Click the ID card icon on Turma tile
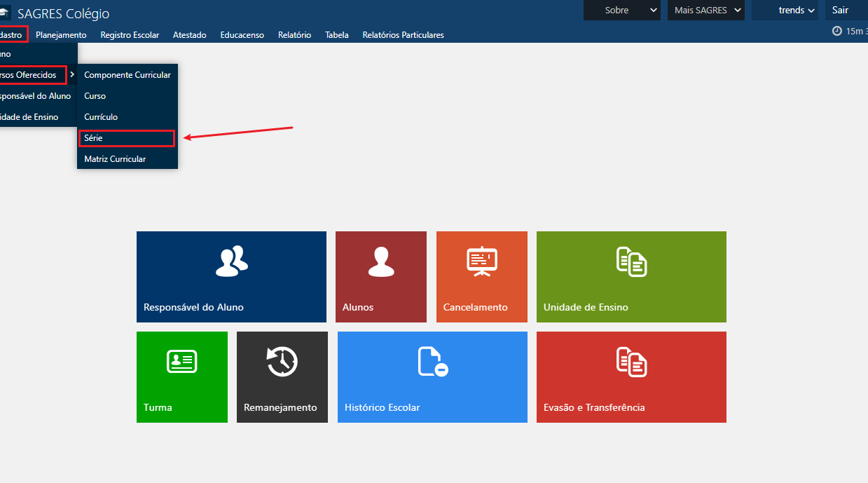 point(181,362)
